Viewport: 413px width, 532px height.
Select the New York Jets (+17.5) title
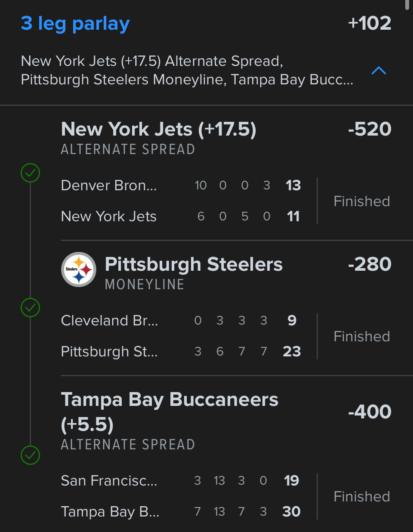(158, 129)
